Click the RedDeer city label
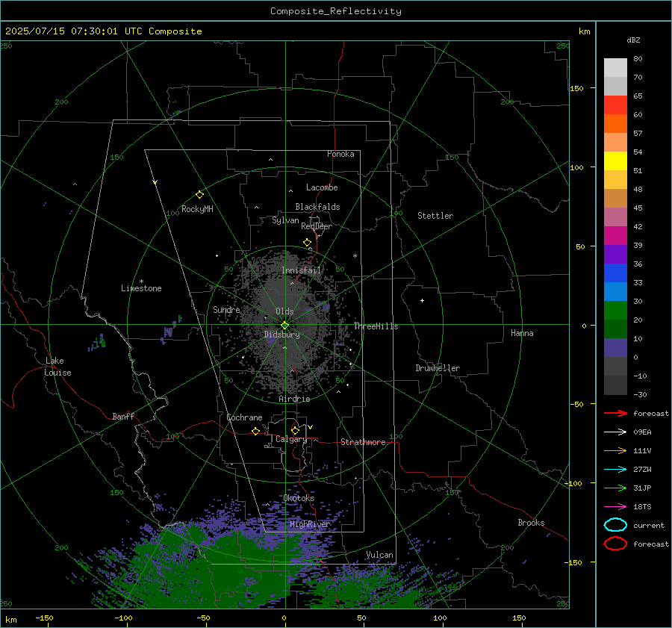672x628 pixels. point(317,226)
